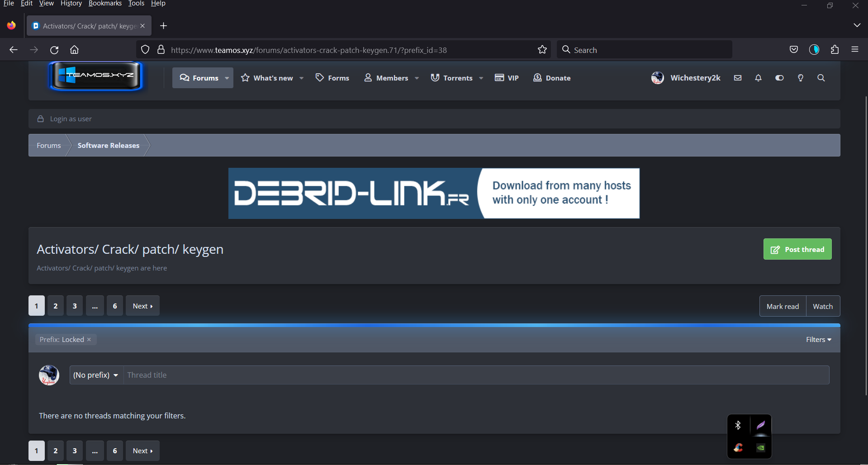868x465 pixels.
Task: Reload the current page
Action: [54, 50]
